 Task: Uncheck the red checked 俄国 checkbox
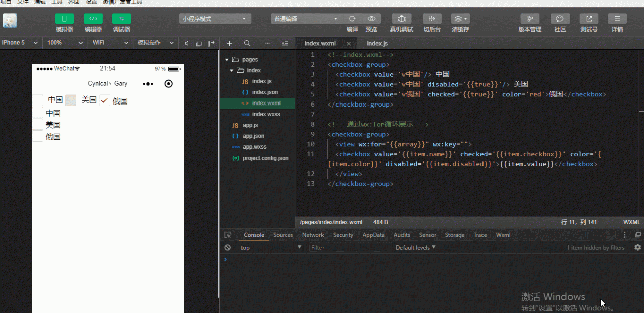pyautogui.click(x=104, y=100)
